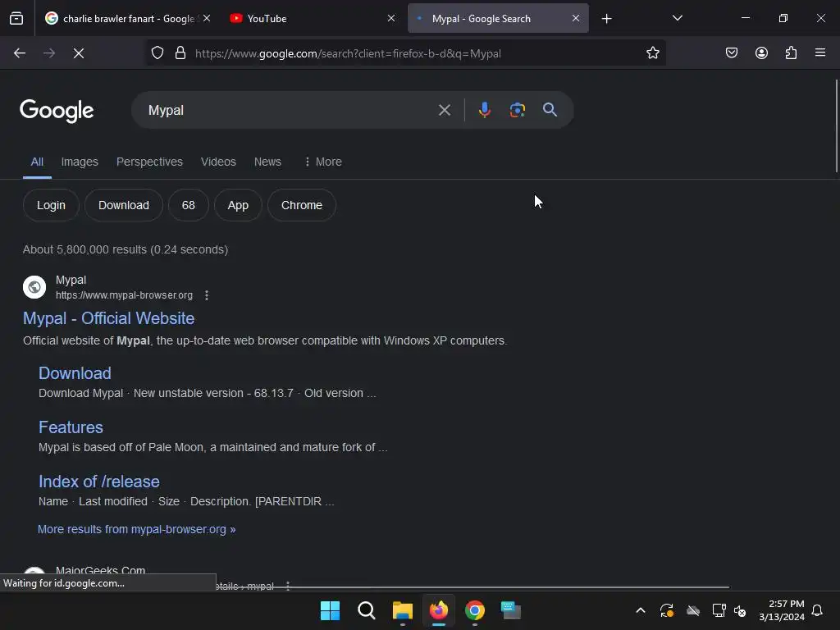Image resolution: width=840 pixels, height=630 pixels.
Task: Switch to News results
Action: (x=267, y=162)
